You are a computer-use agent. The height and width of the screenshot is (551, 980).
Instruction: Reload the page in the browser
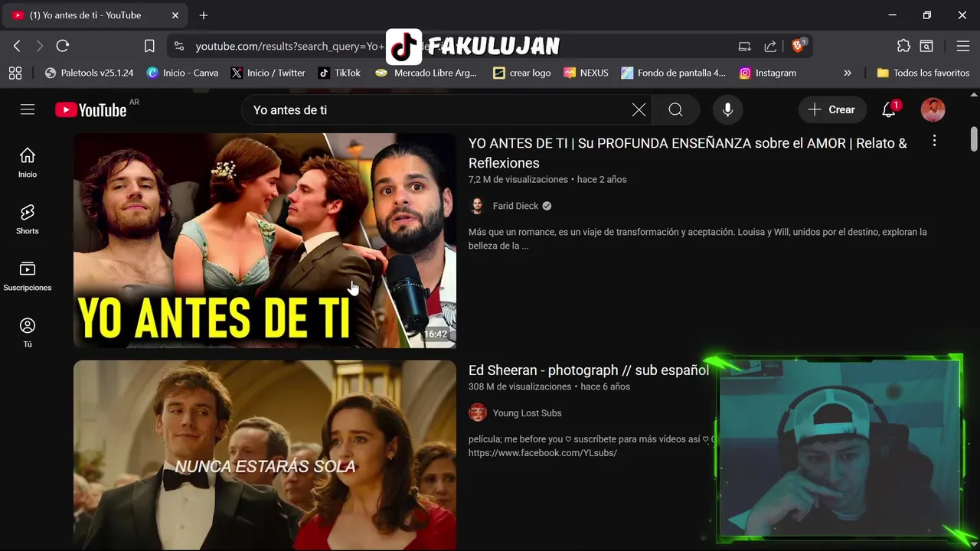(x=63, y=46)
